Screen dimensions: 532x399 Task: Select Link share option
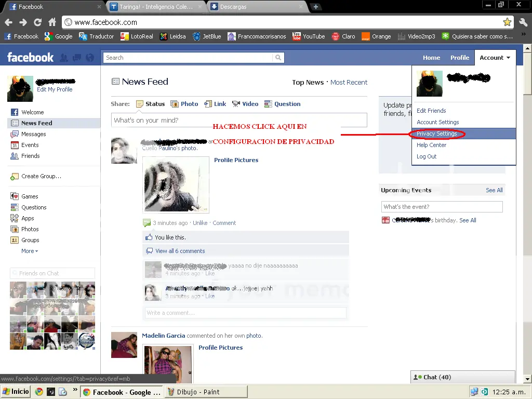[215, 104]
